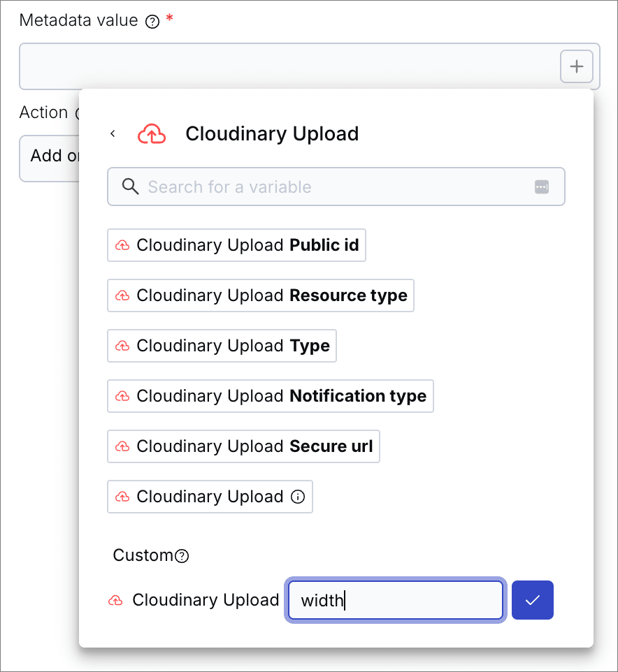Screen dimensions: 618x672
Task: Click the Custom section label
Action: point(143,555)
